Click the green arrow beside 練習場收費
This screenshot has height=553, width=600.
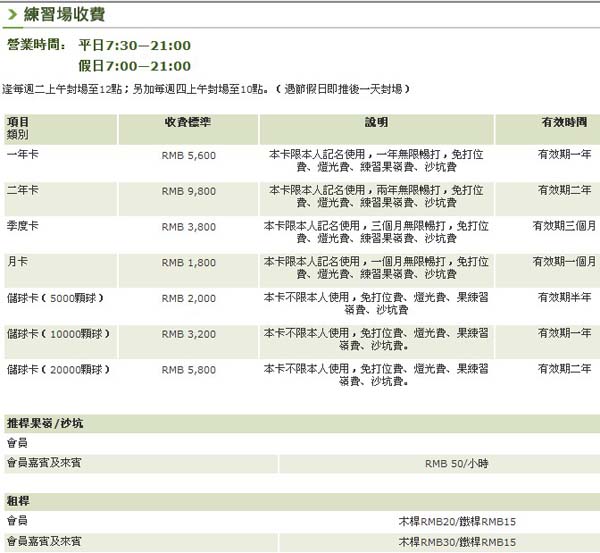point(10,16)
